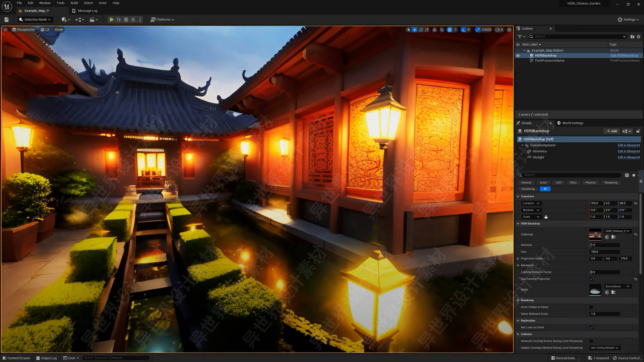Enable Actor Hidden In Game checkbox

(x=591, y=307)
